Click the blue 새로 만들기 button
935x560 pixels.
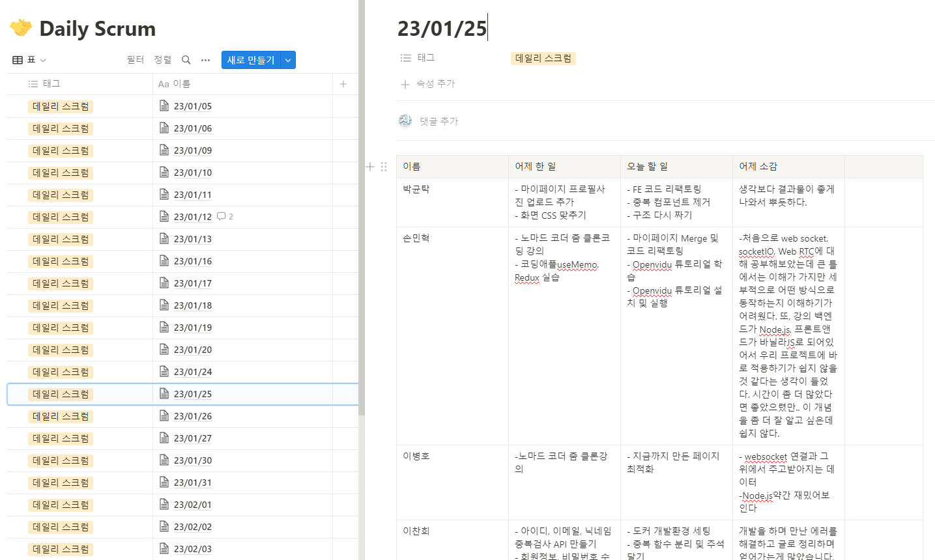pyautogui.click(x=251, y=59)
